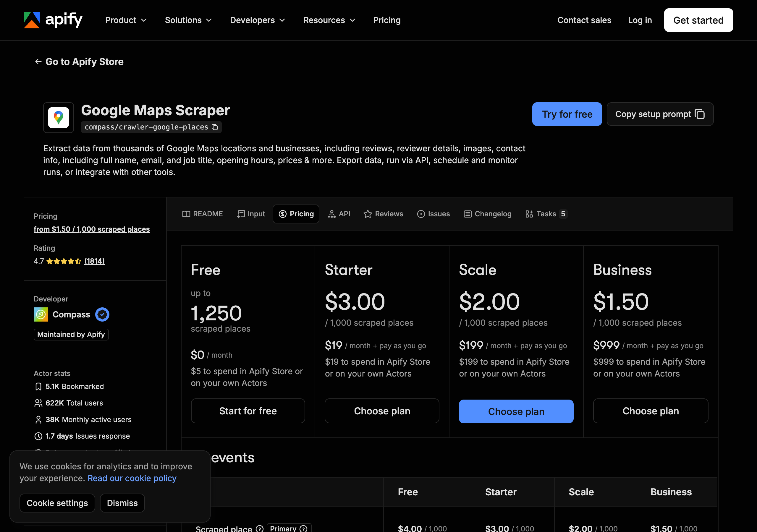
Task: Copy the compass/crawler-google-places actor ID
Action: (x=215, y=127)
